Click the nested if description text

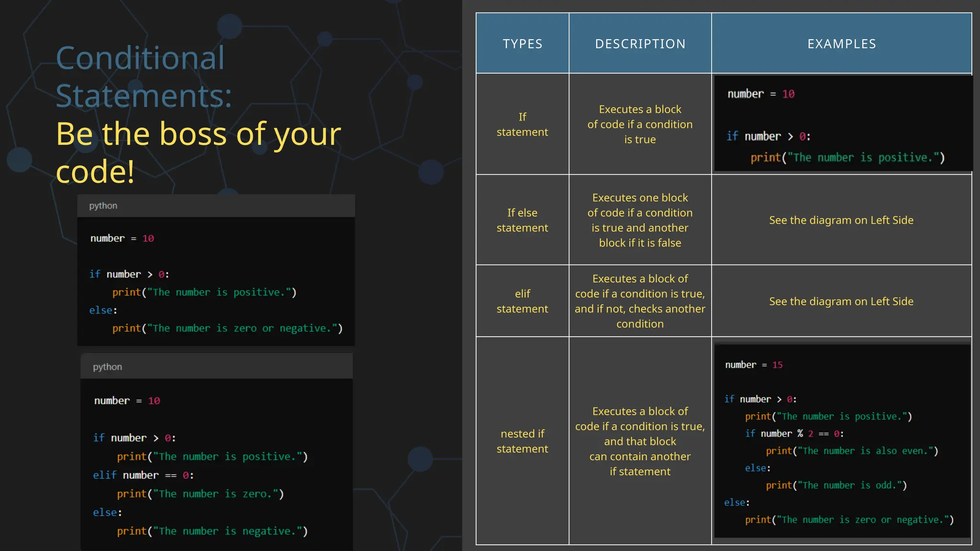point(640,441)
